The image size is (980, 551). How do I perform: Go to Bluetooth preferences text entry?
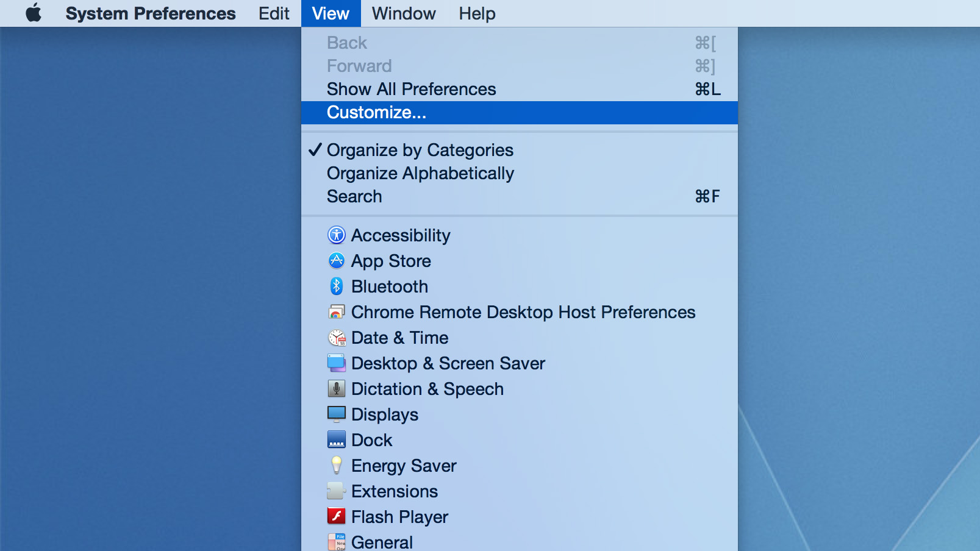[x=390, y=286]
